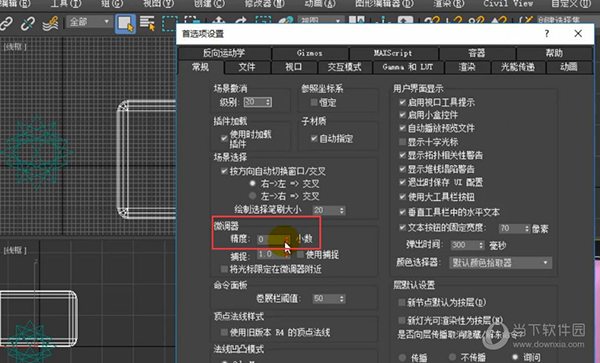Toggle 文本按钮的固定宽度 checkbox
The width and height of the screenshot is (600, 363).
coord(402,228)
